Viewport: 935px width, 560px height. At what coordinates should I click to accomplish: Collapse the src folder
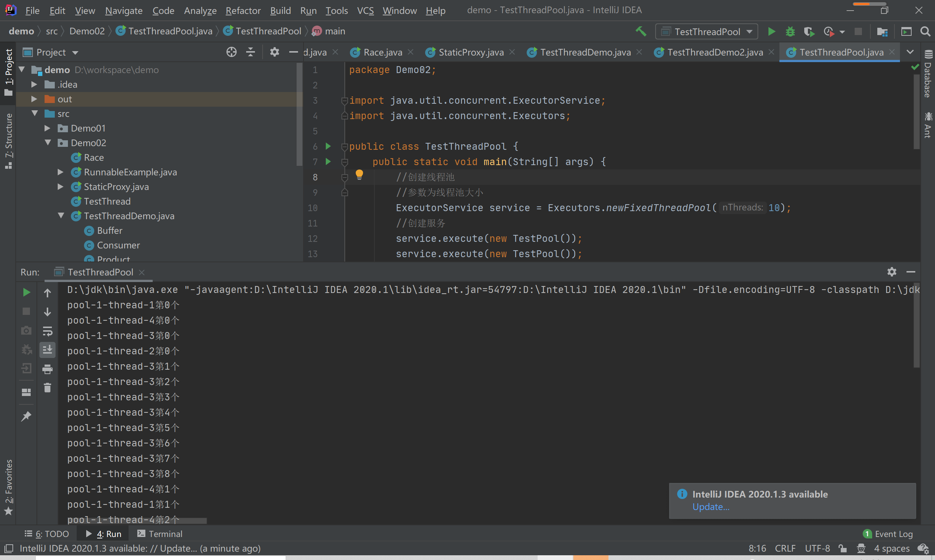35,113
